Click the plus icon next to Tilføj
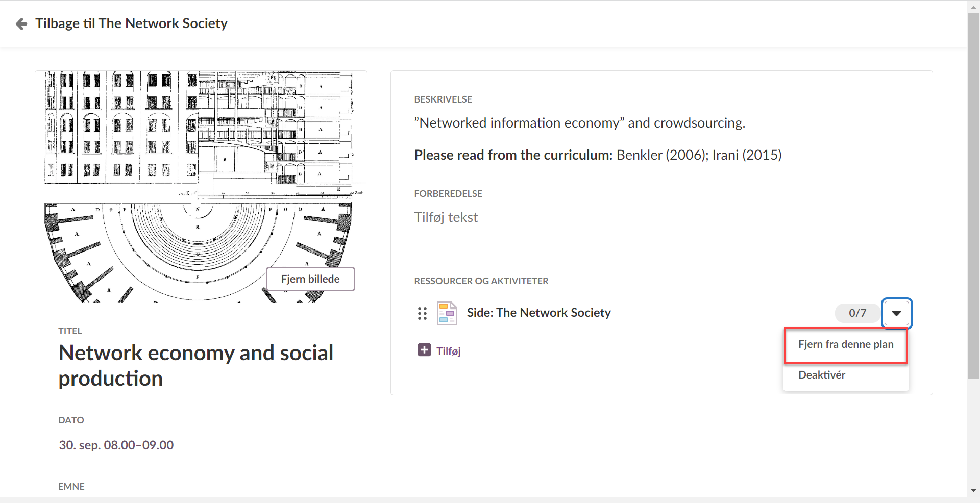 point(424,350)
